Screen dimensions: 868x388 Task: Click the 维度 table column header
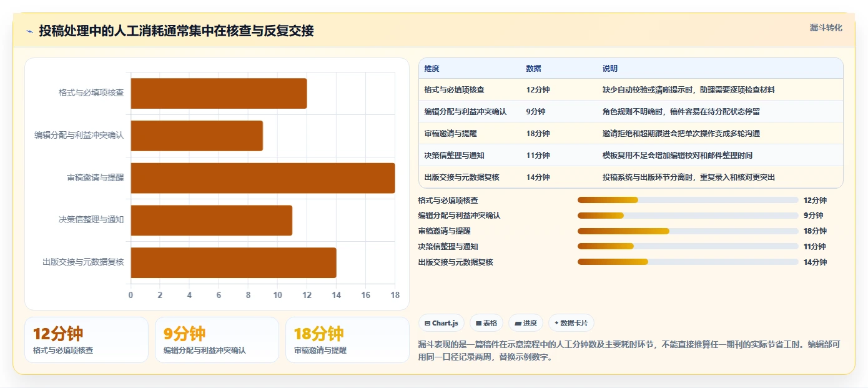432,69
